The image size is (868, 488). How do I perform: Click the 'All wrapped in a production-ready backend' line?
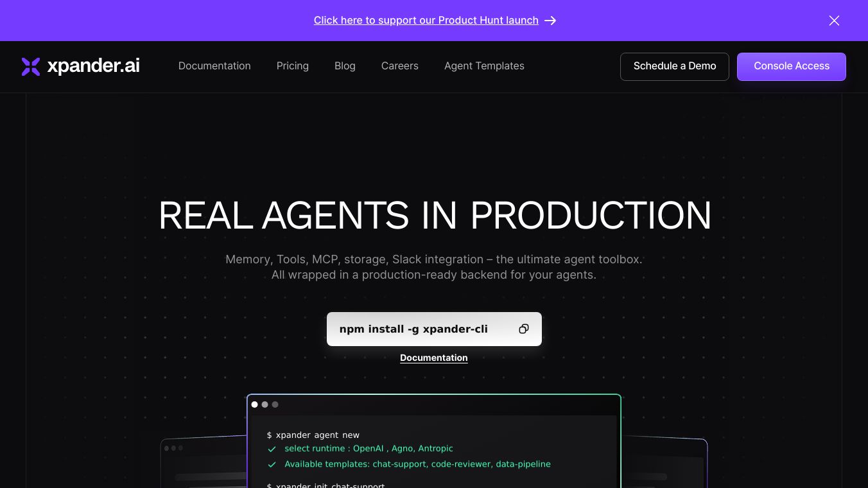pos(434,275)
